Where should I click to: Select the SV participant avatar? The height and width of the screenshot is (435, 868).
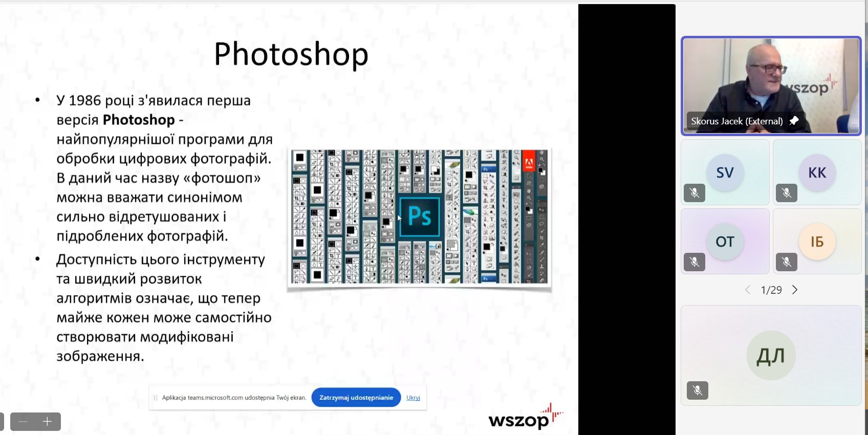(x=725, y=172)
